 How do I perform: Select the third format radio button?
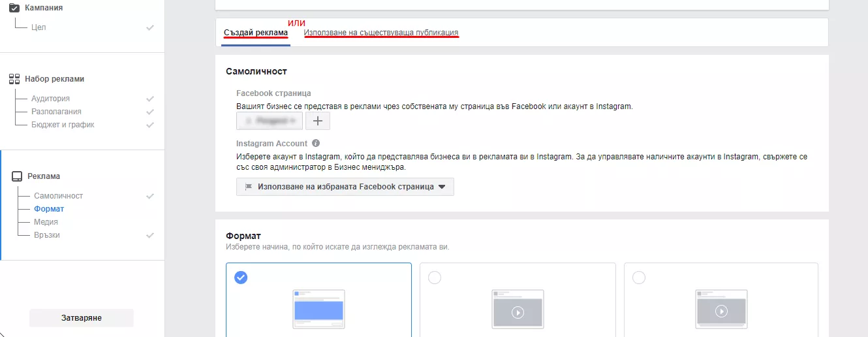(639, 278)
